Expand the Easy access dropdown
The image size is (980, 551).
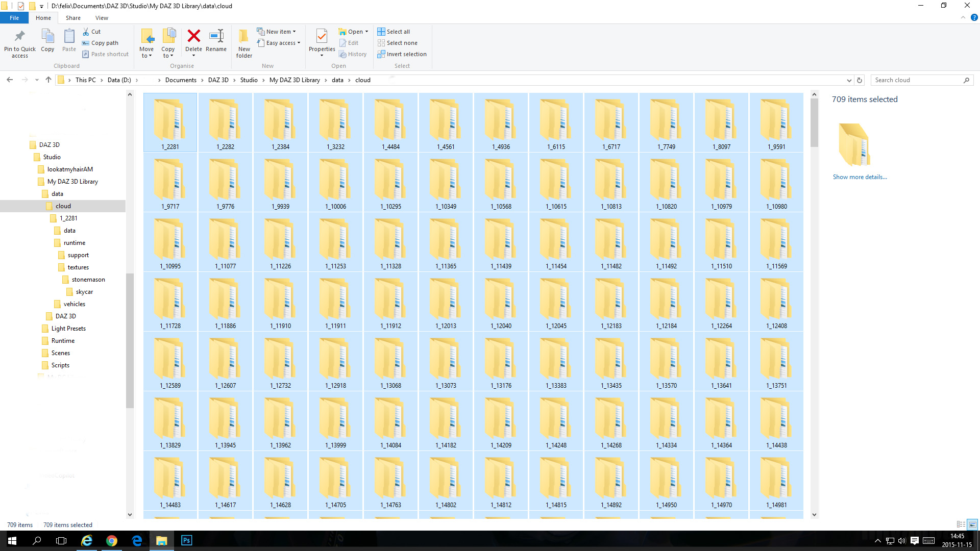coord(283,43)
